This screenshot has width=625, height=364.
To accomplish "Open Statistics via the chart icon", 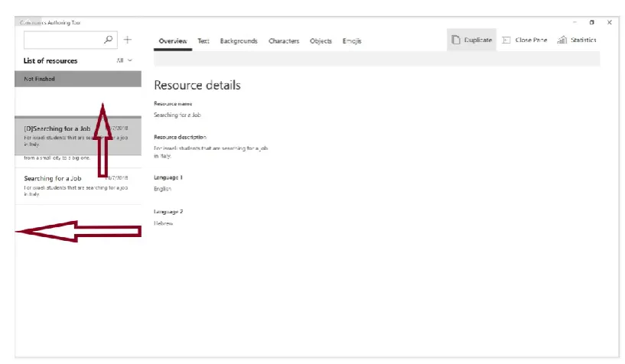I will click(x=562, y=40).
